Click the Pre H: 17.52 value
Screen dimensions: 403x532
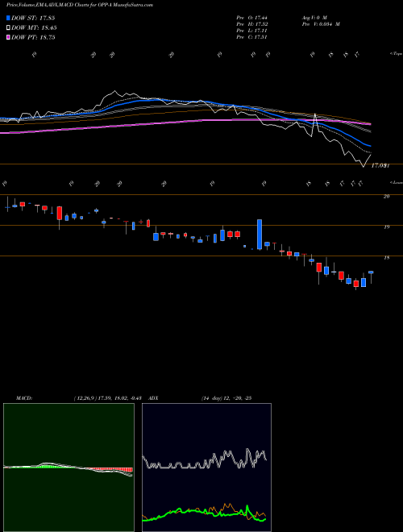coord(251,24)
